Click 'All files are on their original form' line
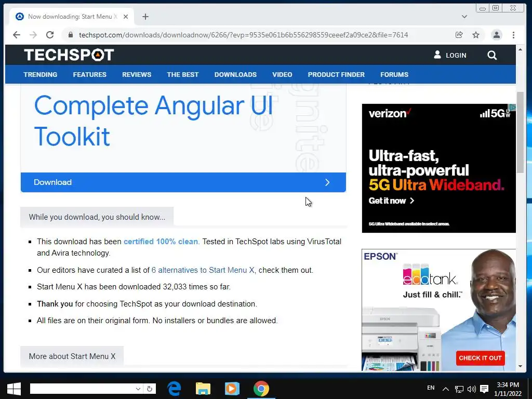532x399 pixels. pyautogui.click(x=157, y=321)
